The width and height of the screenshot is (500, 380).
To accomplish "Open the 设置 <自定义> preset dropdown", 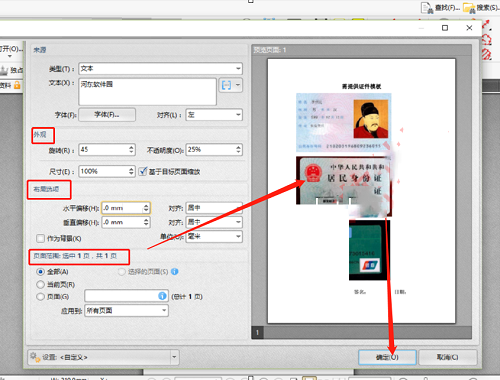I will pyautogui.click(x=103, y=357).
